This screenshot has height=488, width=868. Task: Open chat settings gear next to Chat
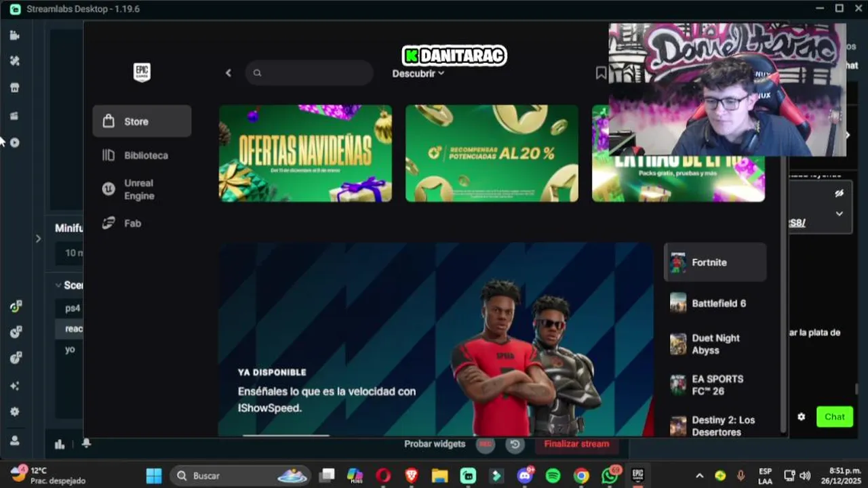802,417
